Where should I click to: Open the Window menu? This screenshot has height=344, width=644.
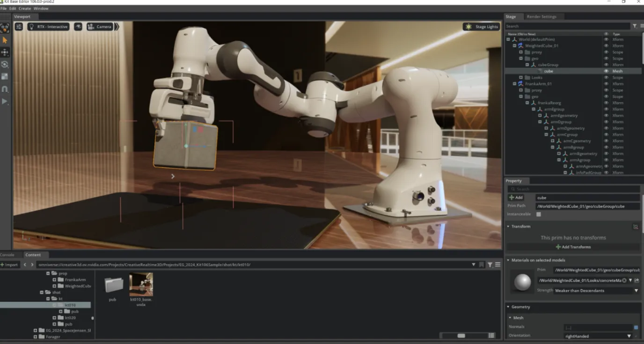click(x=41, y=8)
